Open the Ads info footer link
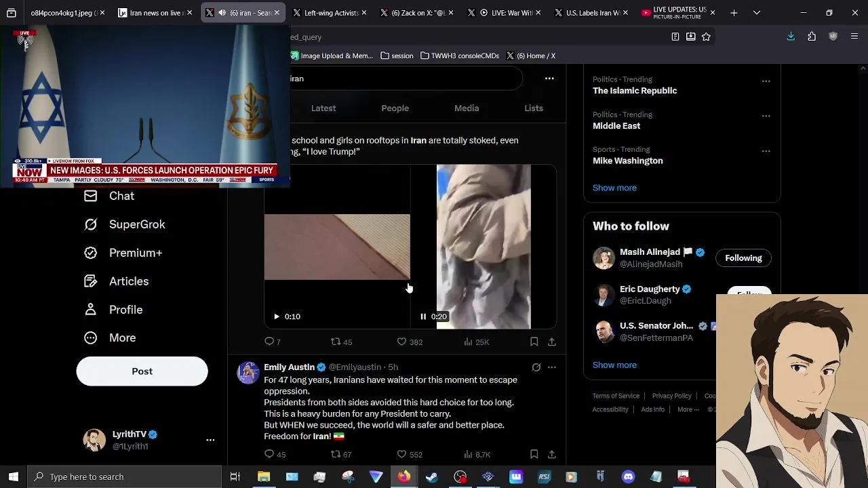The height and width of the screenshot is (488, 868). 652,409
